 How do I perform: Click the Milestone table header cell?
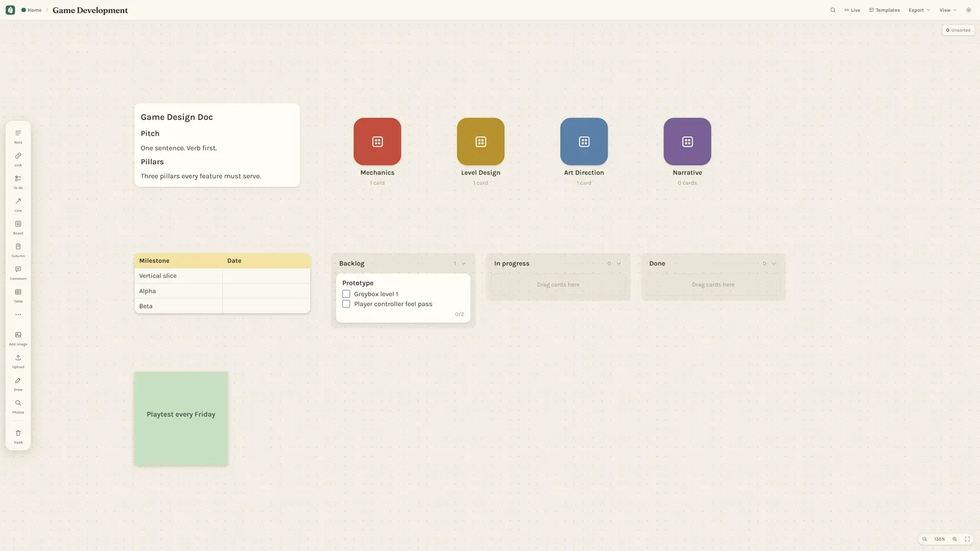pos(178,261)
